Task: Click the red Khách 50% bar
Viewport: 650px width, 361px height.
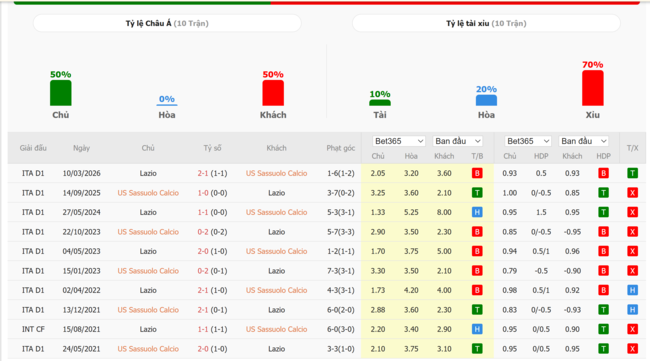Action: [273, 93]
